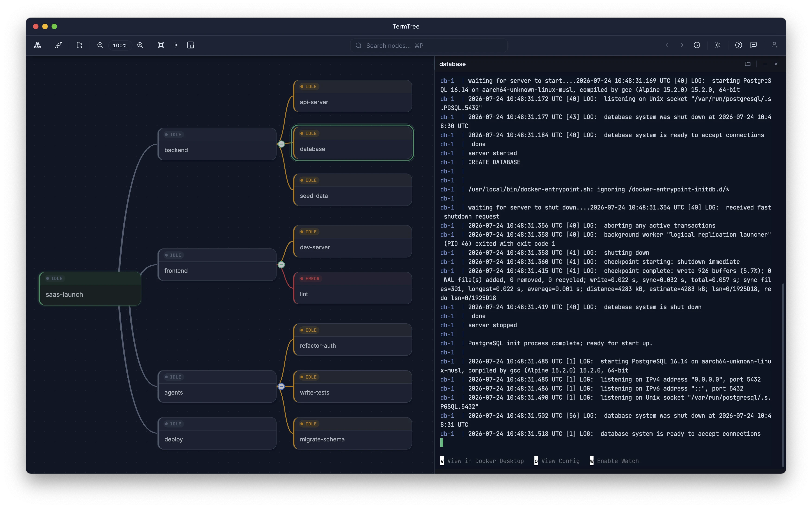Toggle light theme sun icon
812x508 pixels.
click(x=718, y=45)
